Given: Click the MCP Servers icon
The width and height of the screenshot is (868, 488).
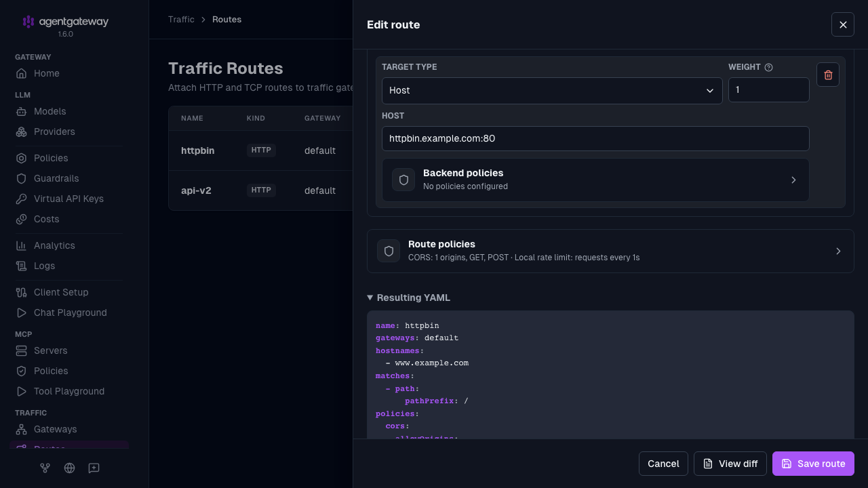Looking at the screenshot, I should [x=22, y=350].
